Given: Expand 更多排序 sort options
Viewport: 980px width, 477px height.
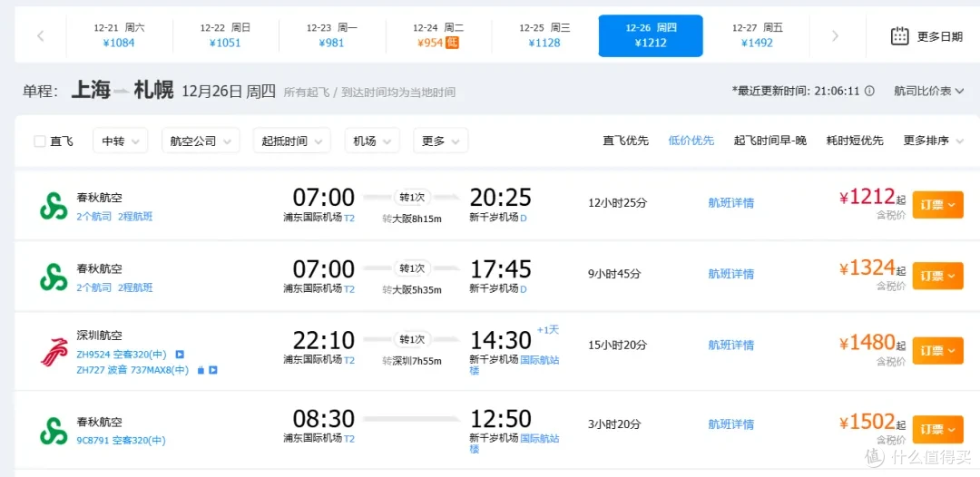Looking at the screenshot, I should 935,141.
